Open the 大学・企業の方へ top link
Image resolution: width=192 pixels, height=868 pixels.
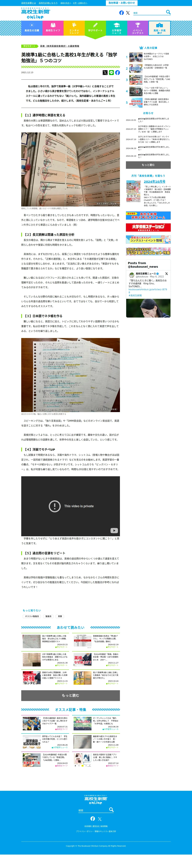[x=80, y=3]
